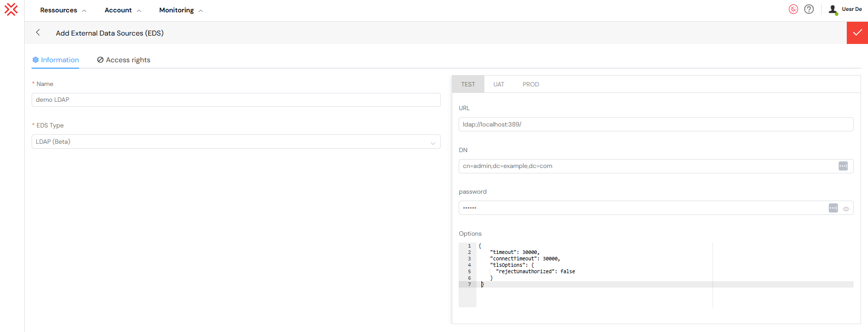Click the Name input field
Screen dimensions: 868x332
coord(236,100)
